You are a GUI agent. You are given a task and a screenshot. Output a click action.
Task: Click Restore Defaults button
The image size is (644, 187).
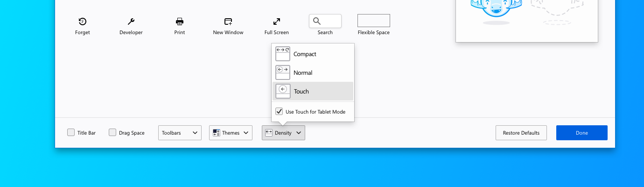[x=521, y=133]
